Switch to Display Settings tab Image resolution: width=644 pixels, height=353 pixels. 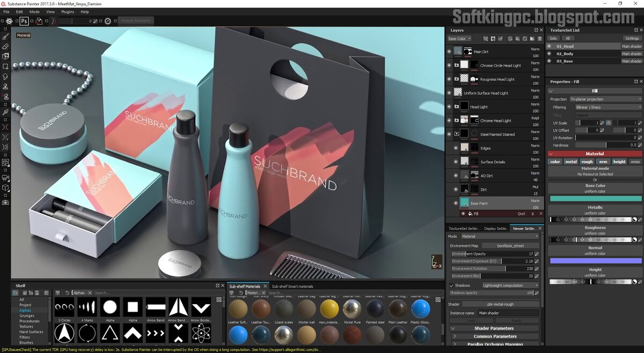click(x=496, y=228)
